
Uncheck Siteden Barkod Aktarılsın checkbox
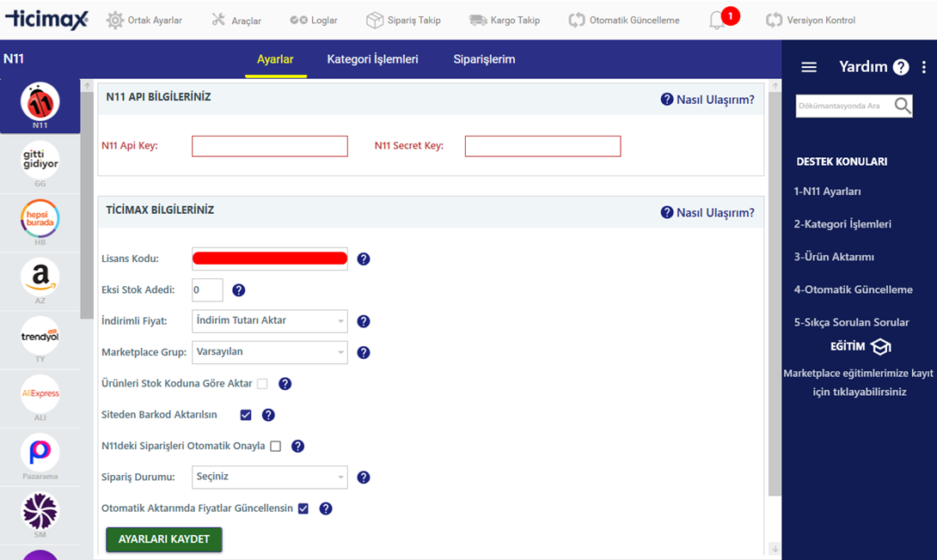(x=246, y=414)
